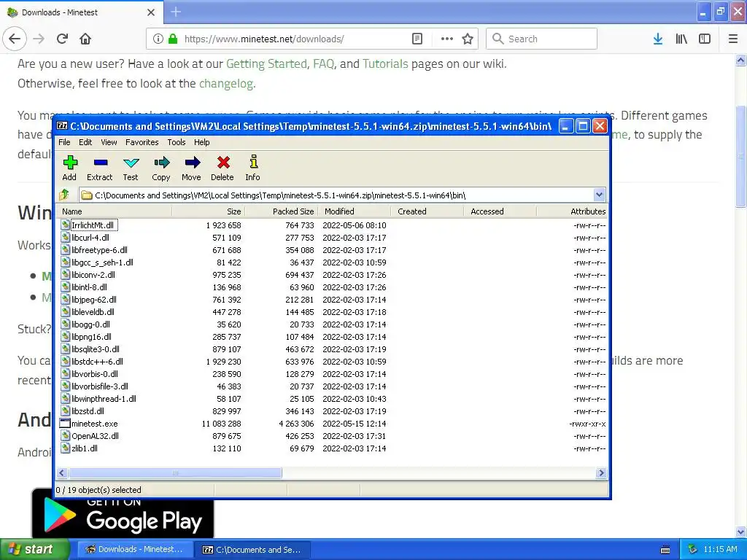Open the Tools menu in 7-Zip
The height and width of the screenshot is (560, 747).
pos(177,142)
